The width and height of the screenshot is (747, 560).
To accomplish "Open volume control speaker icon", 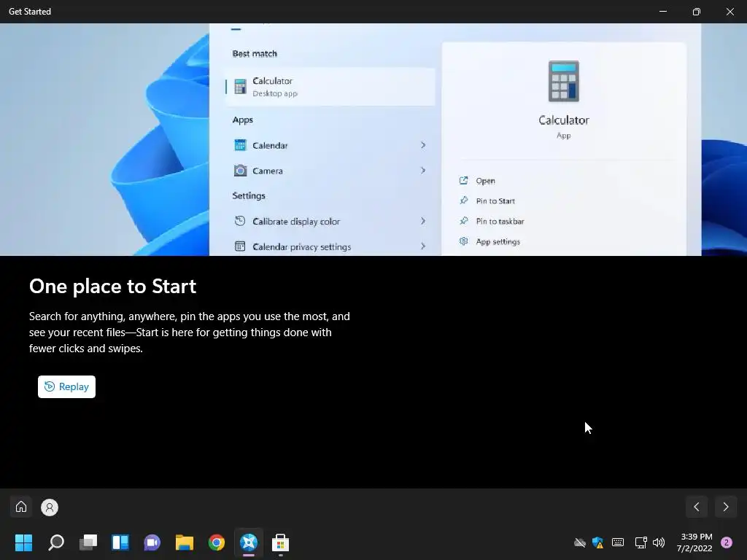I will click(x=659, y=542).
